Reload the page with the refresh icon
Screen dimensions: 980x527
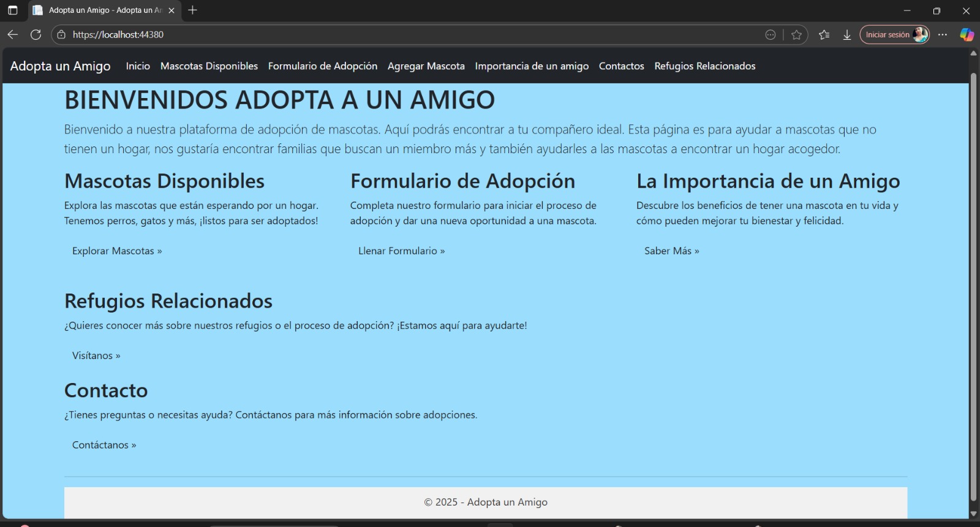pos(36,35)
